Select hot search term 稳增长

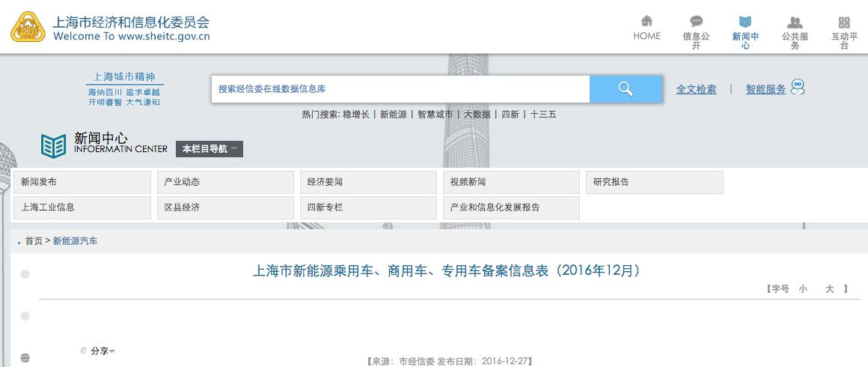point(356,114)
